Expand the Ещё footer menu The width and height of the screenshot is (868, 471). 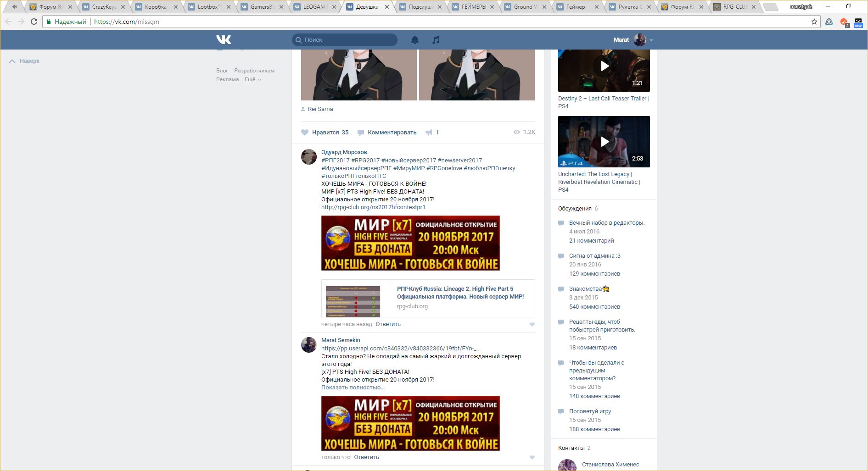(x=252, y=80)
